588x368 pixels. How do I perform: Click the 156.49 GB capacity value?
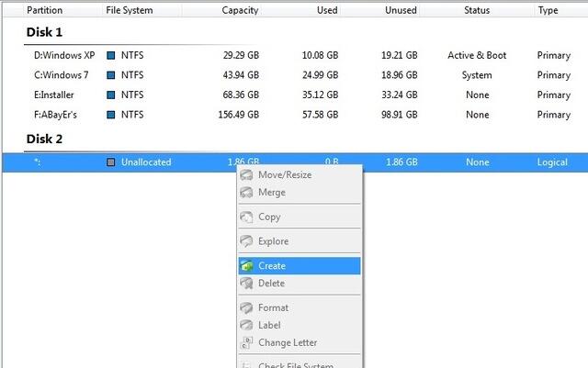click(x=239, y=115)
